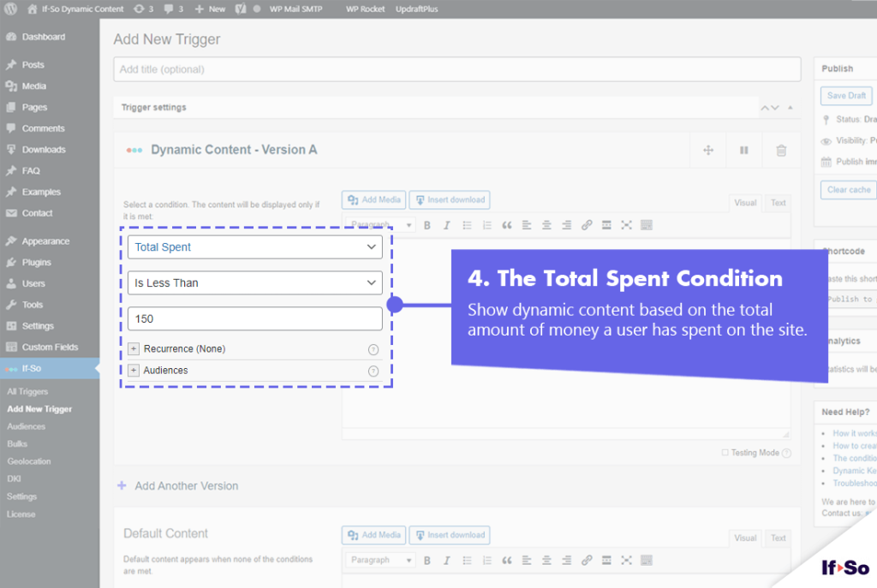Open the Total Spent condition dropdown
The image size is (877, 588).
point(255,247)
